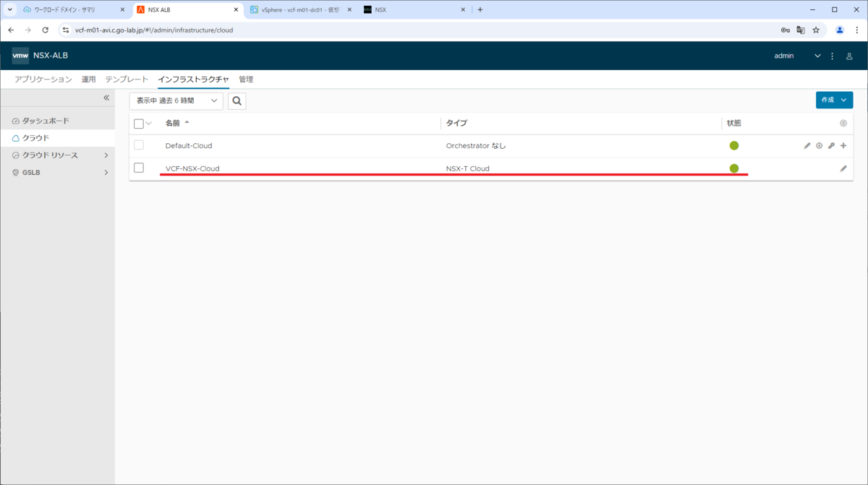The image size is (868, 485).
Task: Open the admin tenant dropdown arrow
Action: pos(818,56)
